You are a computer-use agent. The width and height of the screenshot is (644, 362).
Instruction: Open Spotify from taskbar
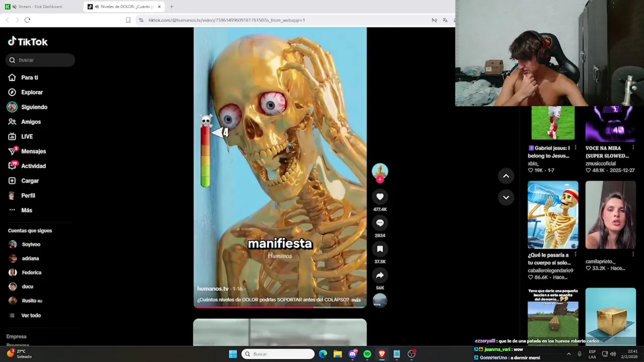pyautogui.click(x=367, y=354)
